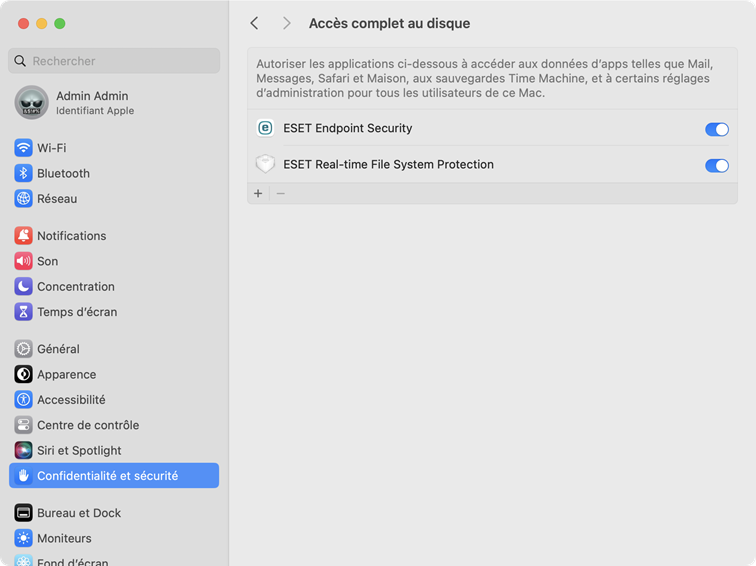Select Général in the sidebar
756x566 pixels.
coord(58,349)
